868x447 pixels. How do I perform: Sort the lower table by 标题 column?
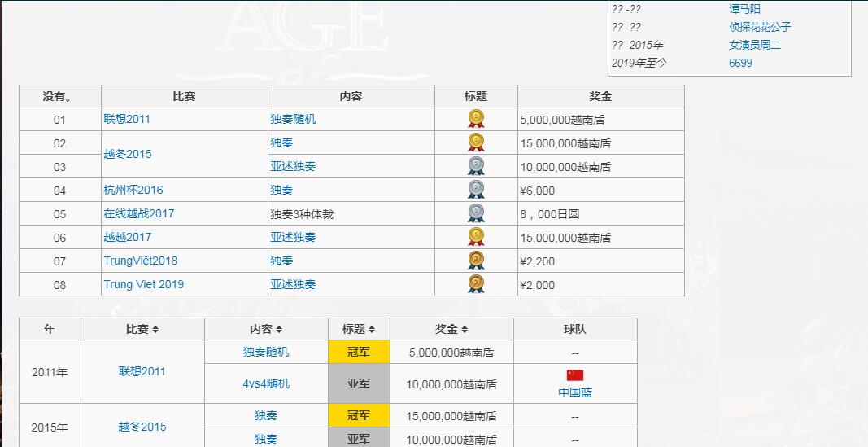tap(371, 330)
